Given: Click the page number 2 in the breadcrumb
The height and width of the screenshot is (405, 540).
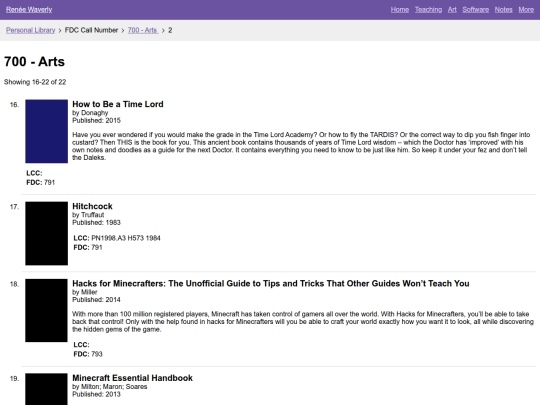Looking at the screenshot, I should click(170, 30).
